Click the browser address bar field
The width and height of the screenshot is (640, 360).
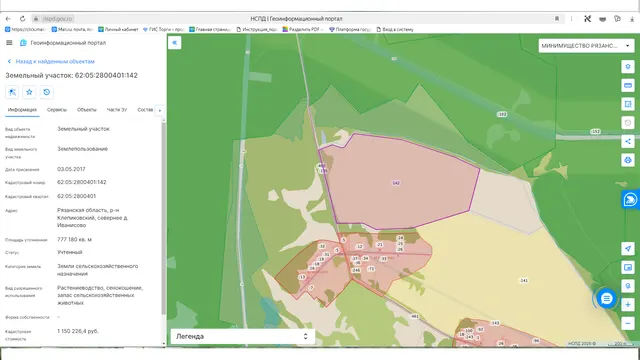296,19
